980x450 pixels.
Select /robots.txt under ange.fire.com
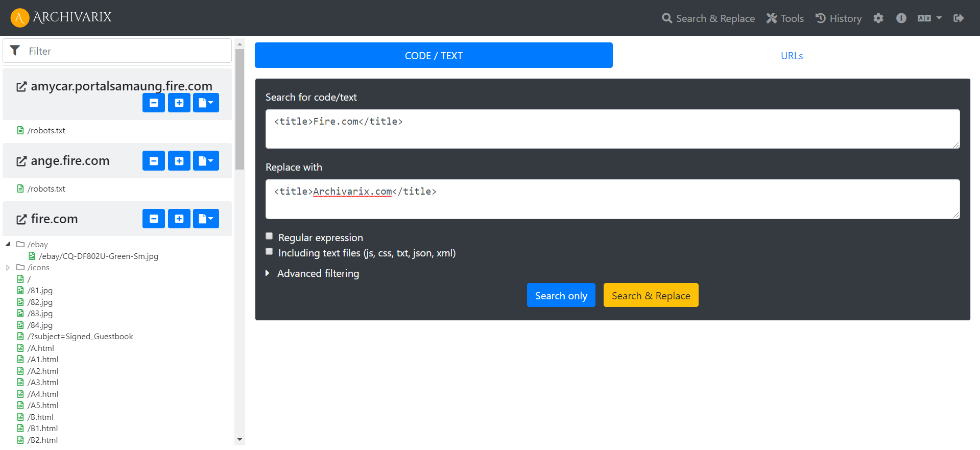pyautogui.click(x=46, y=188)
